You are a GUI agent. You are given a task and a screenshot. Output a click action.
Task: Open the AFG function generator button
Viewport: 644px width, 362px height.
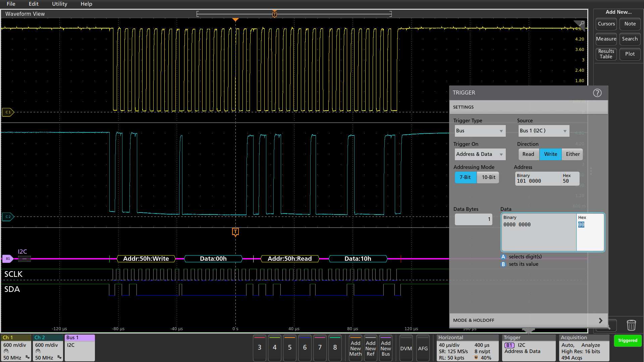point(423,348)
